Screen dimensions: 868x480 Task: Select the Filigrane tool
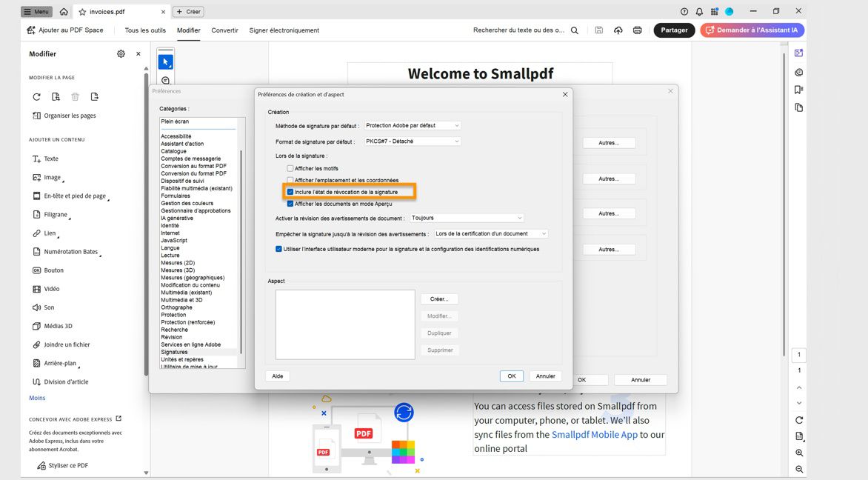coord(50,215)
